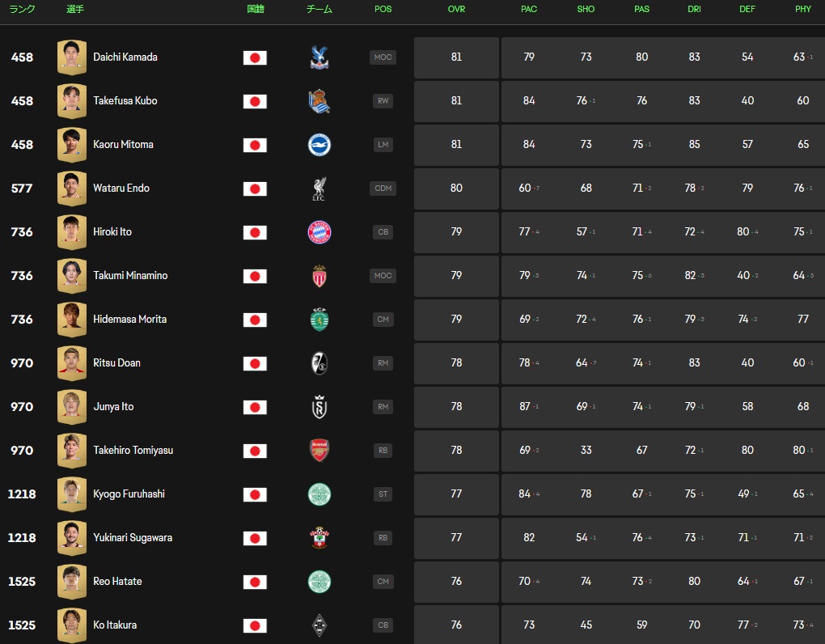Click the Crystal Palace club crest

click(319, 57)
